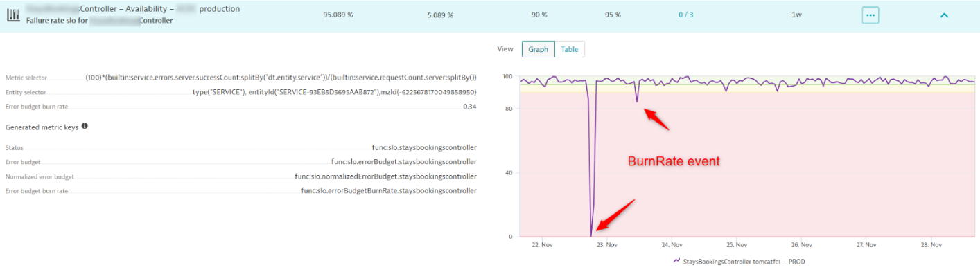Click the Failure rate slo description text
980x272 pixels.
(x=99, y=21)
